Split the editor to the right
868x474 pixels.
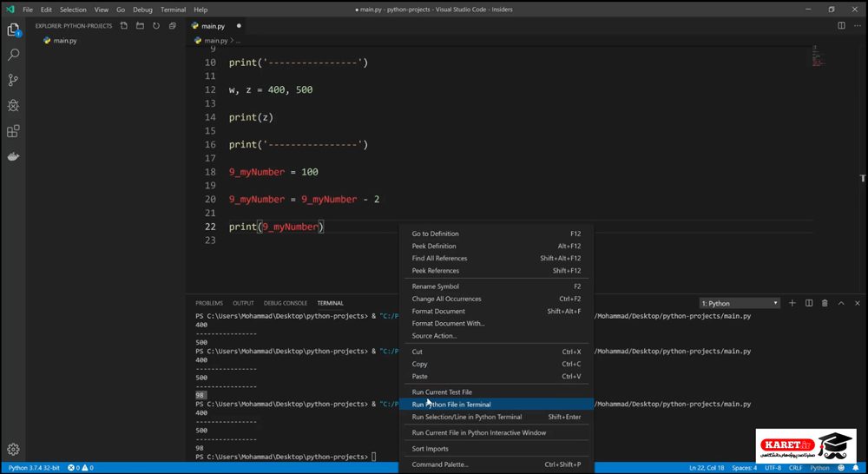pos(841,25)
